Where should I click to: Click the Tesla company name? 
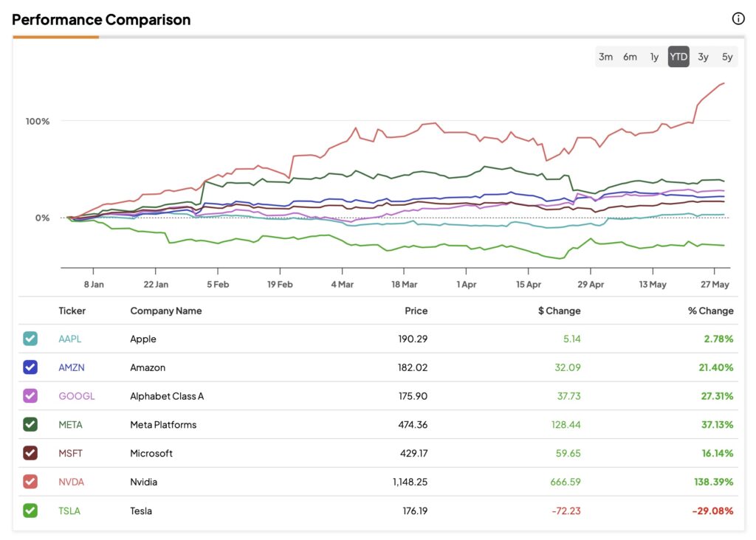pos(141,510)
